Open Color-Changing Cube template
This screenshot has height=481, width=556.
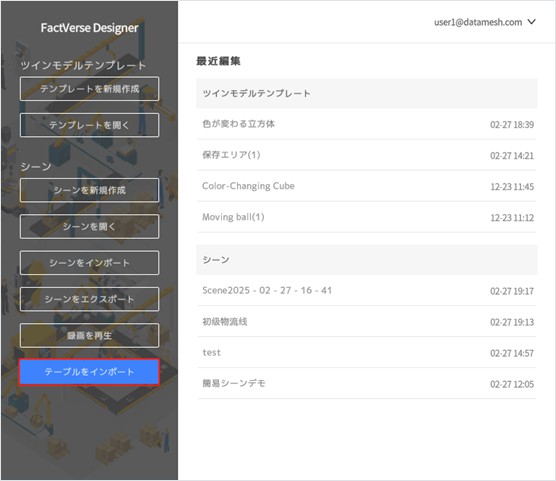[x=367, y=186]
